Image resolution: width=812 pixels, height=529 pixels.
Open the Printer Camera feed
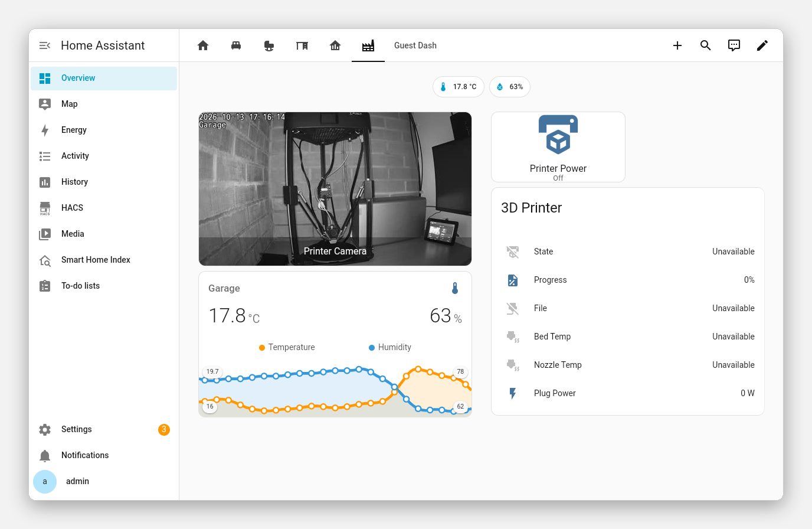tap(335, 189)
